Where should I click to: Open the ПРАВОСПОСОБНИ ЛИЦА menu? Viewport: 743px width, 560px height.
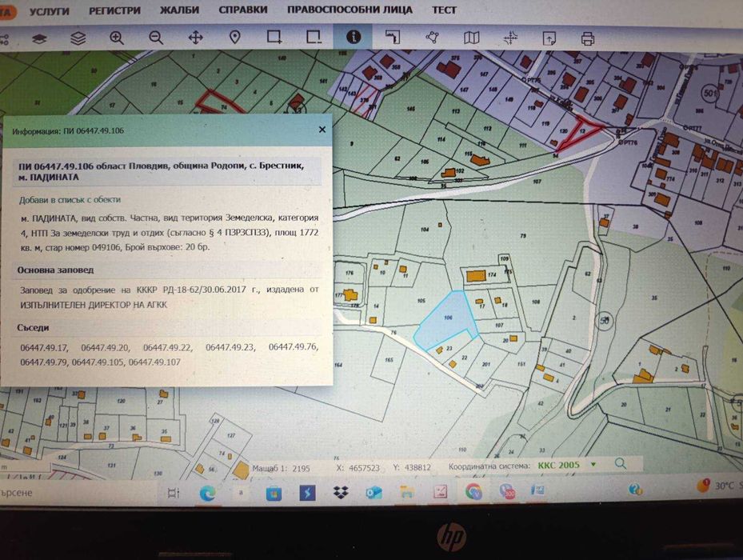tap(350, 10)
